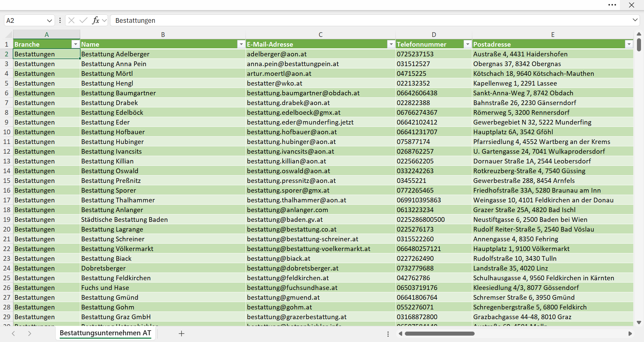Select cell with phone 04715225
Image resolution: width=644 pixels, height=342 pixels.
[434, 74]
